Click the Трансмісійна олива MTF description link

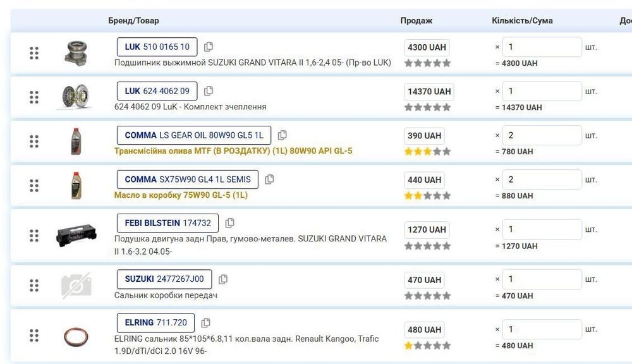tap(233, 151)
